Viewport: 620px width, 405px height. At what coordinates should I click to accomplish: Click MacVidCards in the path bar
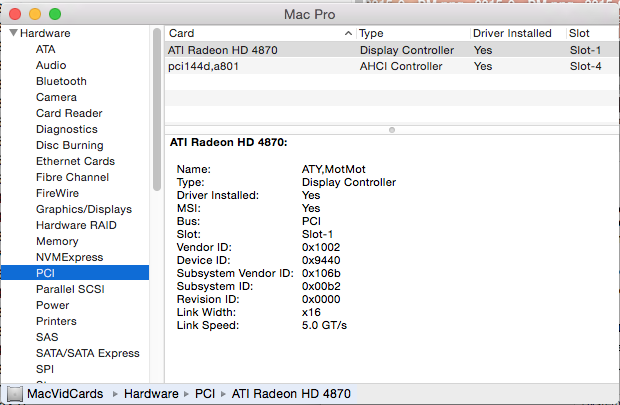point(65,394)
